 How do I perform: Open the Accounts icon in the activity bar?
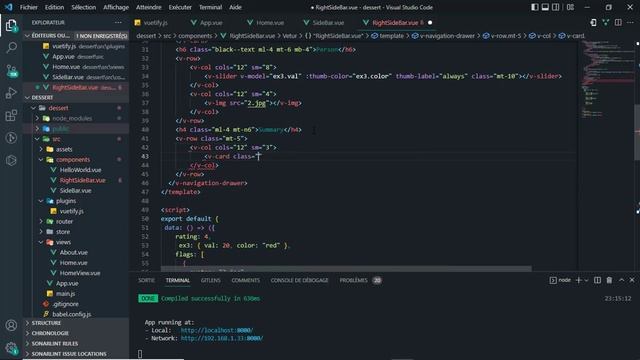11,325
